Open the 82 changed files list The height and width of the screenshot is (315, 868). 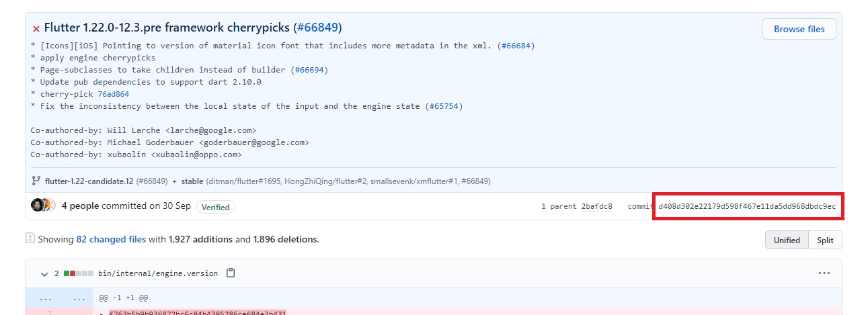pos(111,239)
